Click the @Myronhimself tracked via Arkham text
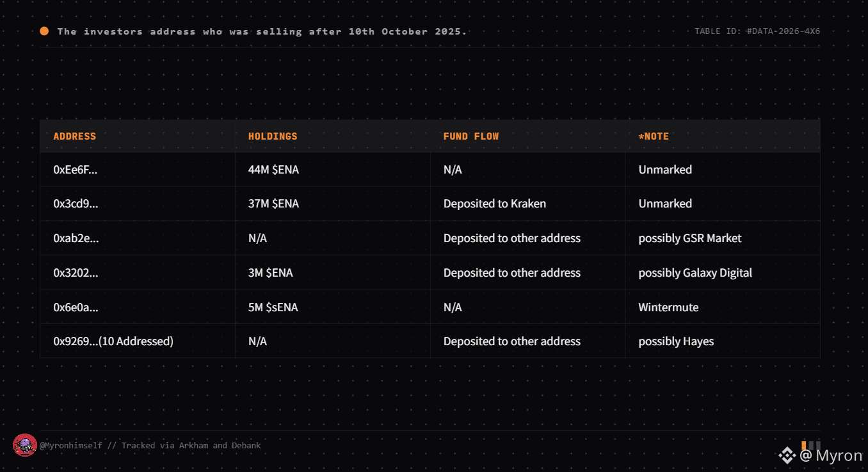 pyautogui.click(x=150, y=445)
